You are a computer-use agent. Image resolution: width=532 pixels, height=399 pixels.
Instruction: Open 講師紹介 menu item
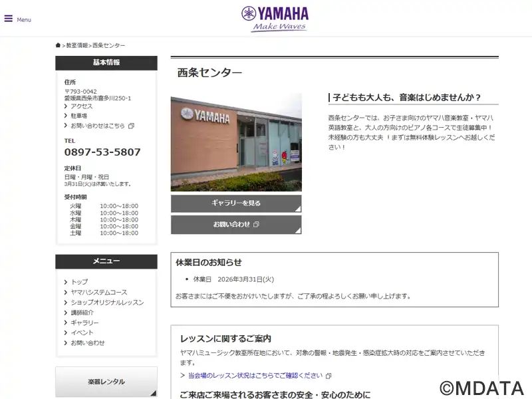click(x=82, y=313)
